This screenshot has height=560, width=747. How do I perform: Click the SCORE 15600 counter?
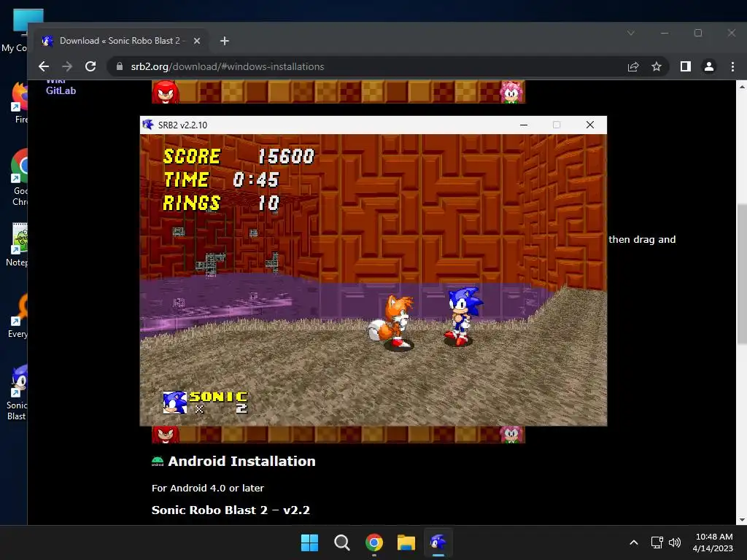pos(239,156)
